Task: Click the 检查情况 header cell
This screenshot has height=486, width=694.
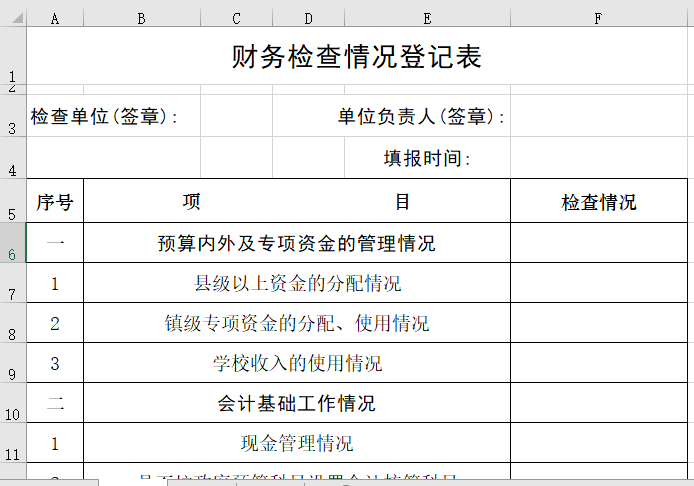Action: coord(598,202)
